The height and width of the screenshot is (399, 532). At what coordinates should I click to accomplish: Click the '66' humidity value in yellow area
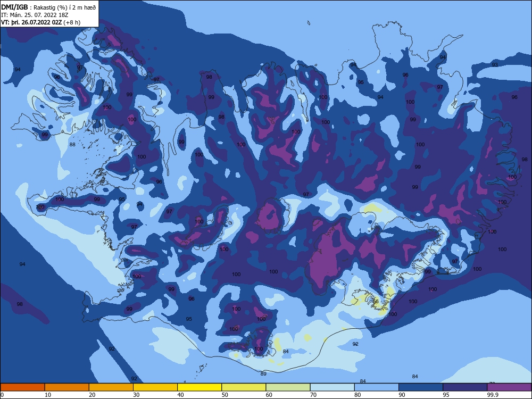tap(376, 301)
